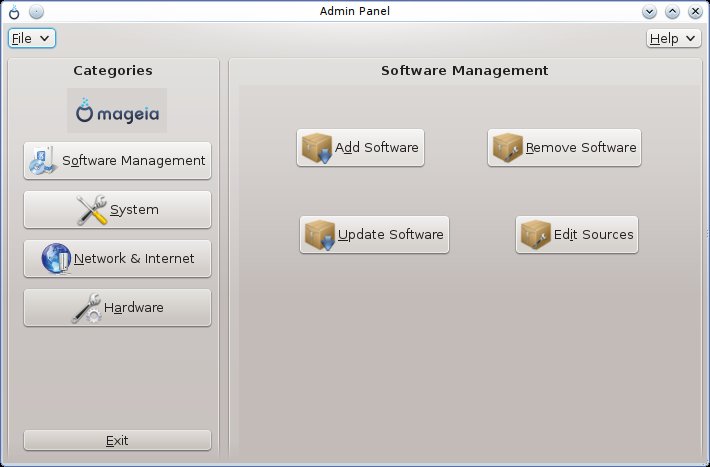Image resolution: width=710 pixels, height=467 pixels.
Task: Click the wrench and gear Hardware icon
Action: click(x=86, y=308)
